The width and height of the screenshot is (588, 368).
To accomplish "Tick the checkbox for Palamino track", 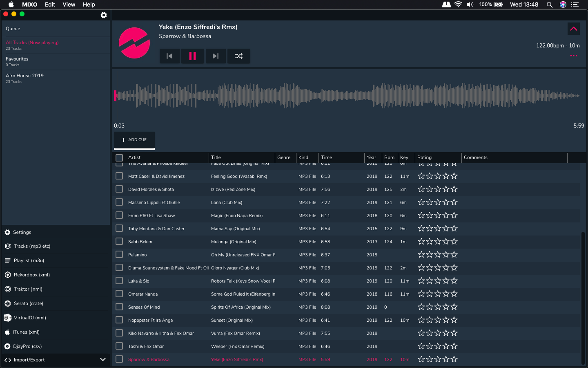I will click(119, 255).
